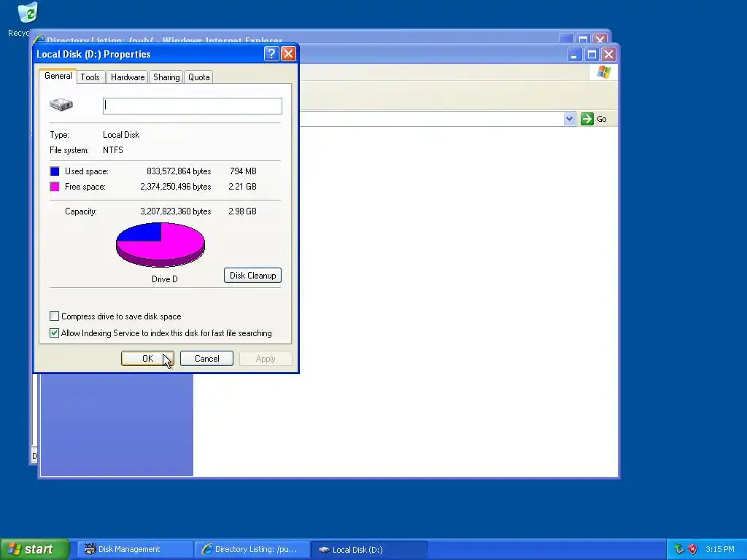Maximize the Local Disk Explorer window
This screenshot has width=747, height=560.
[592, 55]
